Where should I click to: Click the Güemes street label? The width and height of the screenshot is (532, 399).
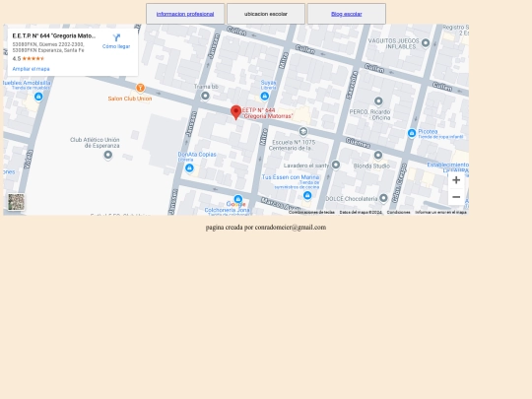[358, 143]
